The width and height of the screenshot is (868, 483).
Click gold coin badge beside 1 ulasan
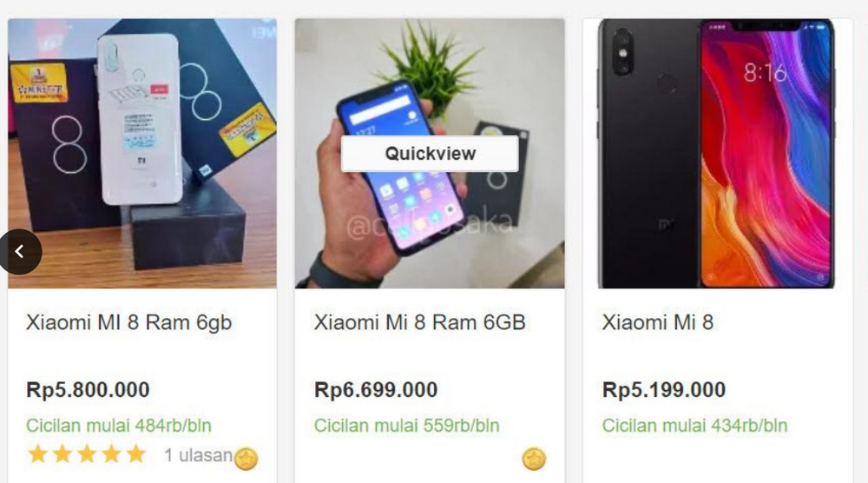246,459
